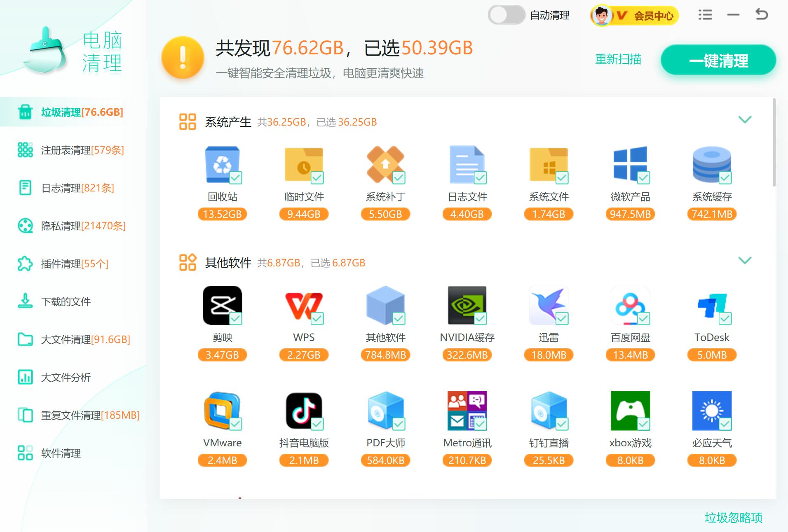
Task: Click the 电脑清理 broom logo
Action: point(45,51)
